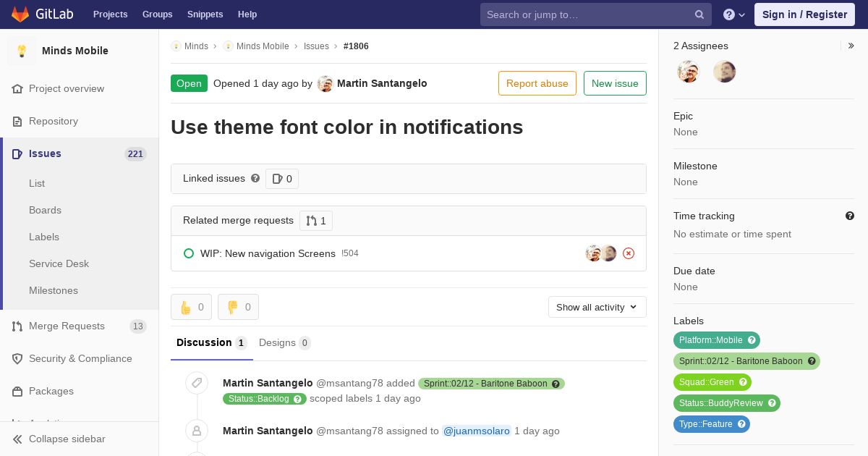Open the Projects menu in navbar
The width and height of the screenshot is (868, 456).
(x=110, y=14)
